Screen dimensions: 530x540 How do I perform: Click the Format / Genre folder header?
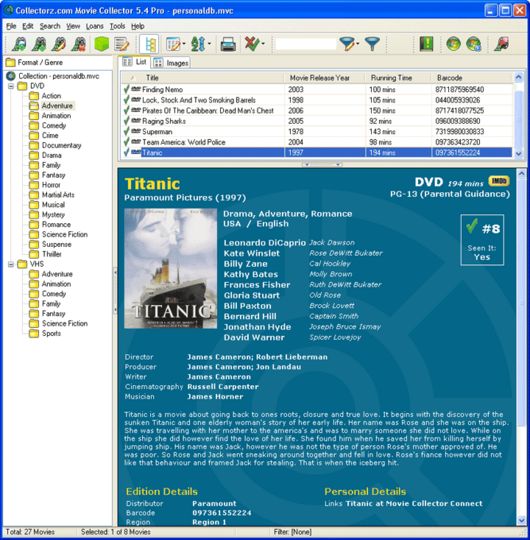34,62
